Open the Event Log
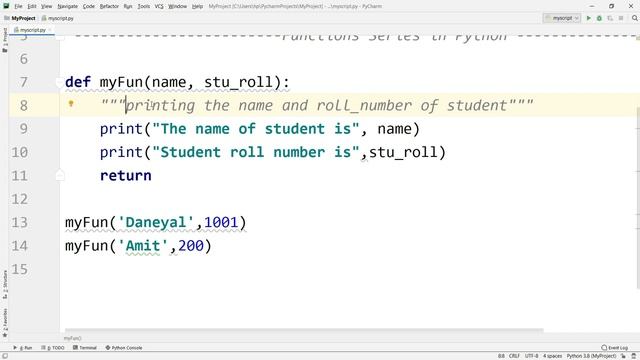Screen dimensions: 640x360 point(615,348)
